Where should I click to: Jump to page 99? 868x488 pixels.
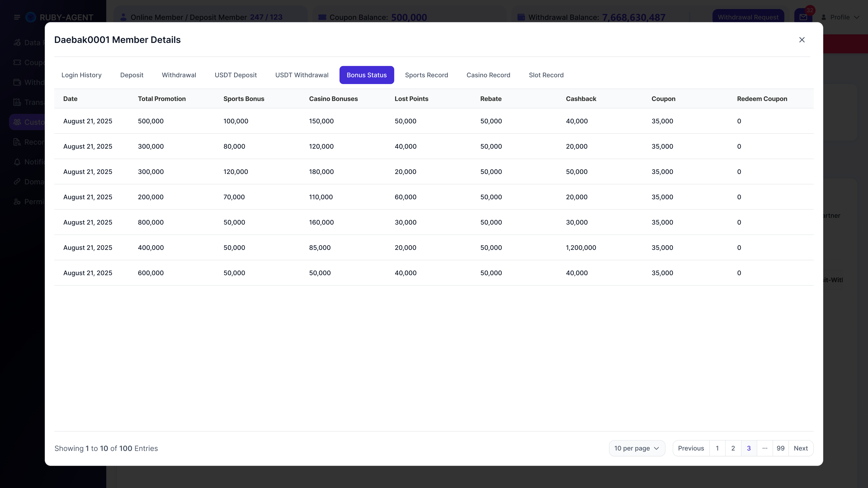click(x=780, y=448)
